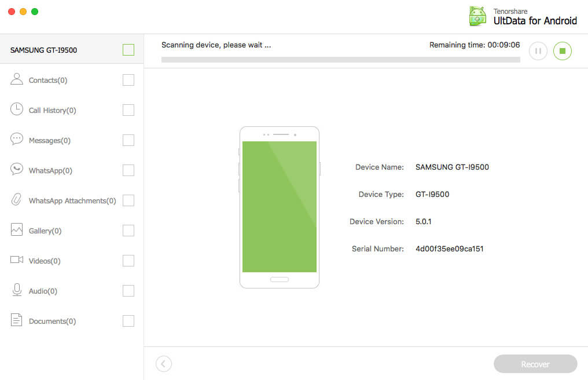
Task: Click the Device Version value 5.0.1
Action: (x=424, y=221)
